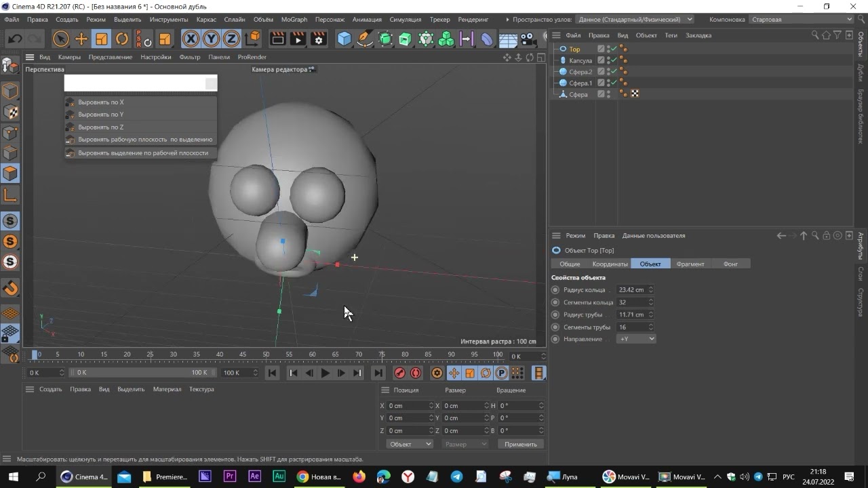Add a cube primitive object
The image size is (868, 488).
point(344,39)
